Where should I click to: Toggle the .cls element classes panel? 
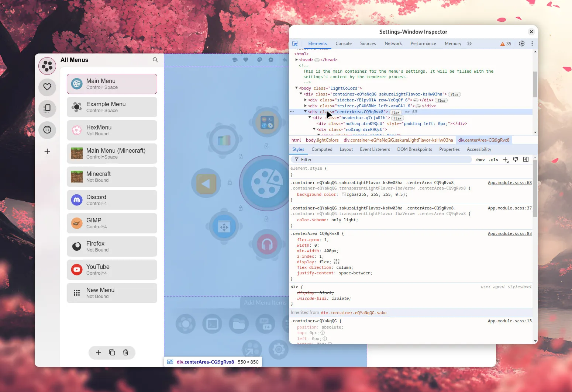coord(493,160)
